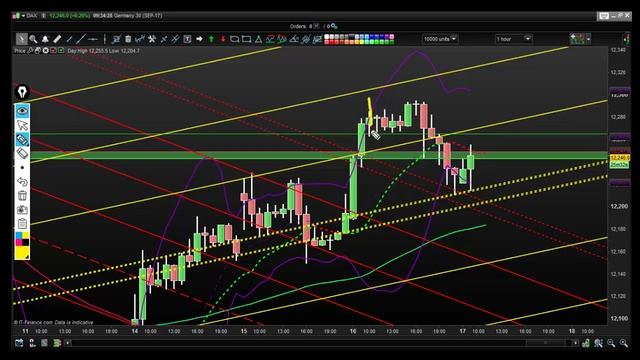This screenshot has height=360, width=640.
Task: Select the eraser in annotation toolbar
Action: pyautogui.click(x=22, y=153)
